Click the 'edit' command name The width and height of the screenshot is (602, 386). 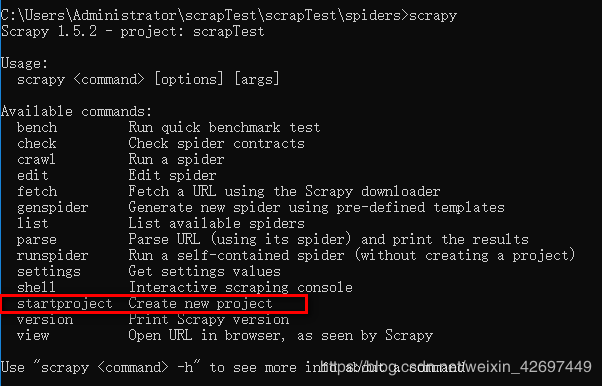point(33,176)
